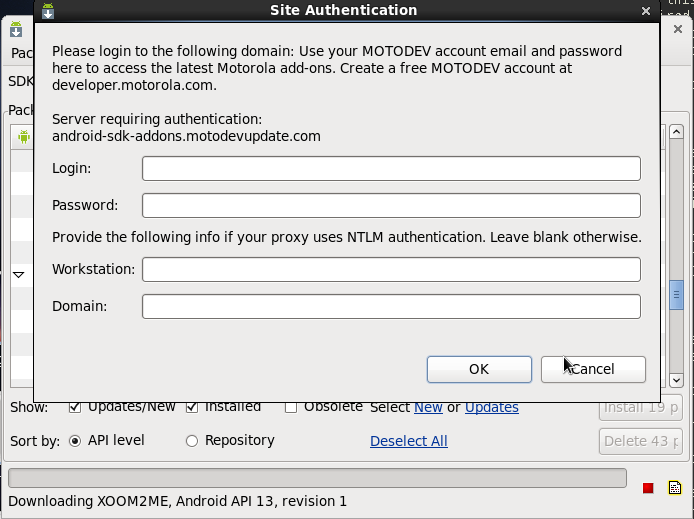The width and height of the screenshot is (694, 519).
Task: Click the Deselect All link
Action: tap(408, 441)
